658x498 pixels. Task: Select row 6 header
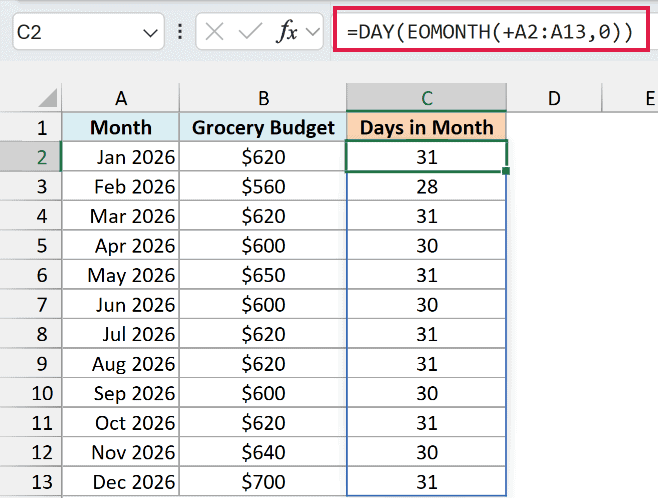coord(31,275)
